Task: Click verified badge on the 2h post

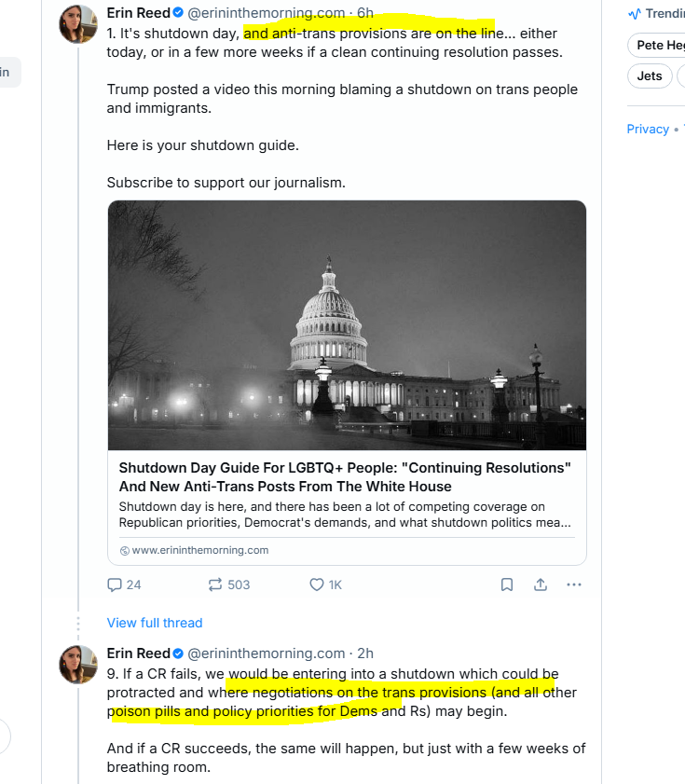Action: (178, 653)
